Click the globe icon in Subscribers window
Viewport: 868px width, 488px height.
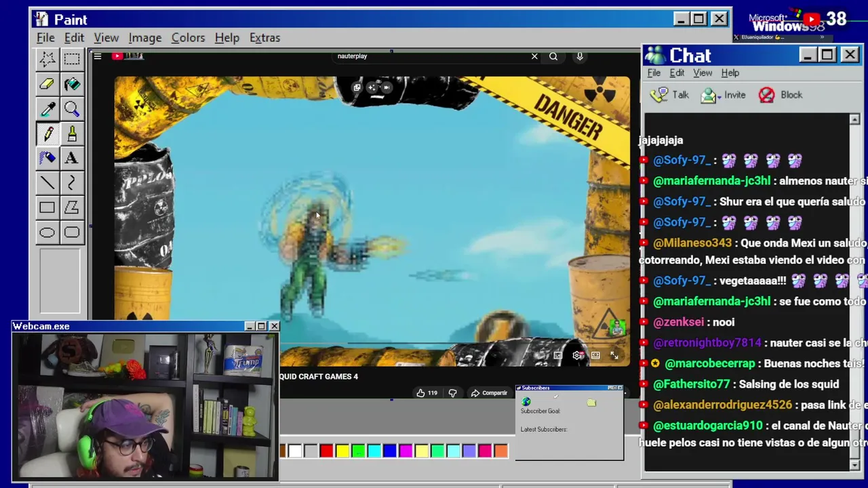pyautogui.click(x=526, y=402)
